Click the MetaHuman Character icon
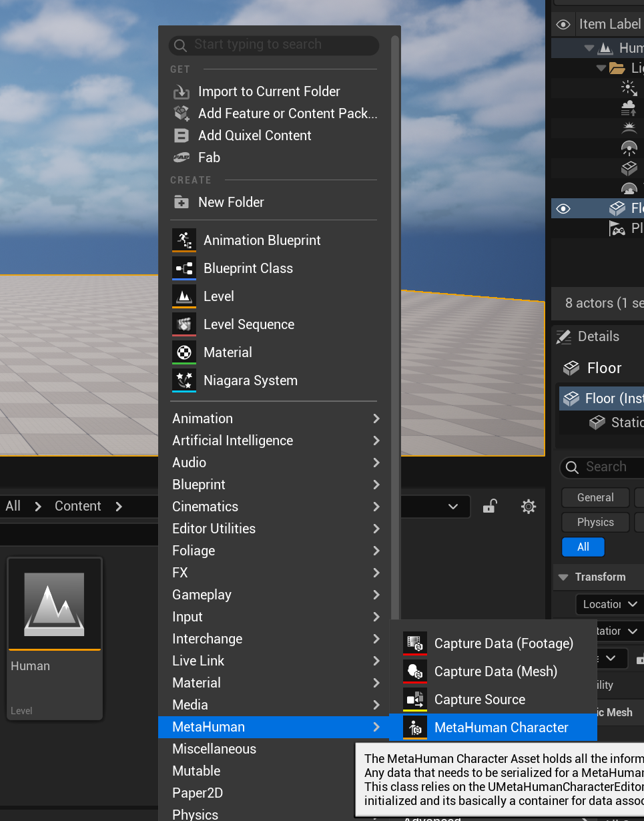This screenshot has width=644, height=821. click(x=415, y=728)
